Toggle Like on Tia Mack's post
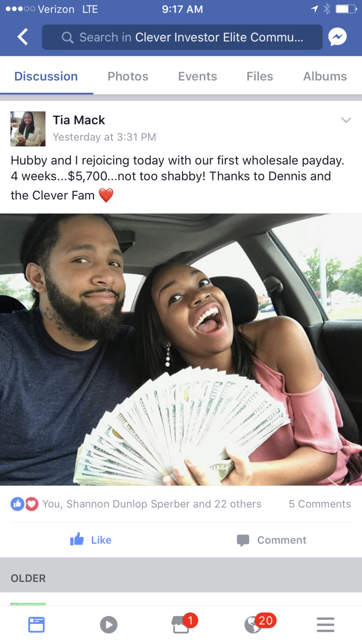The height and width of the screenshot is (644, 362). click(x=91, y=540)
